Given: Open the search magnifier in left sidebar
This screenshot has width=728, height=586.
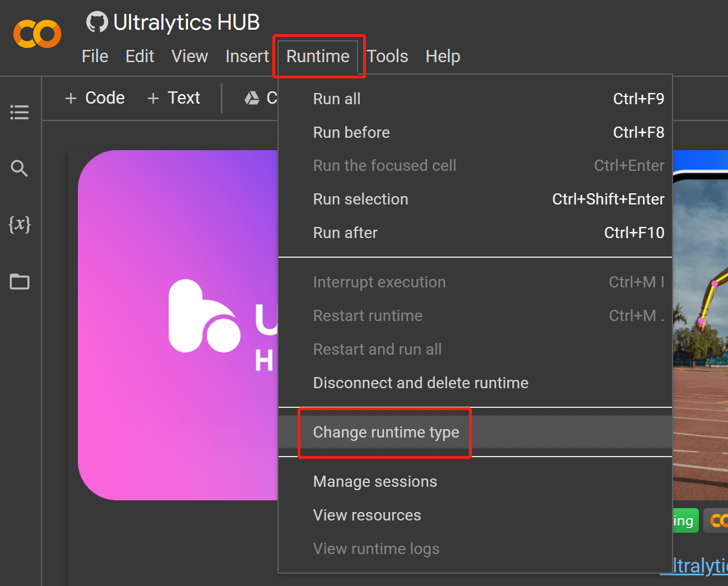Looking at the screenshot, I should coord(20,168).
